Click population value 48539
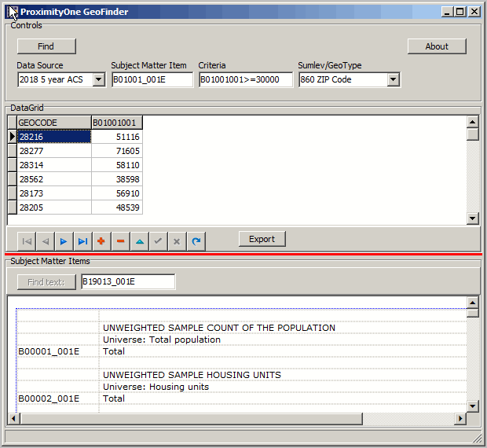Screen dimensions: 487x448 tap(117, 207)
